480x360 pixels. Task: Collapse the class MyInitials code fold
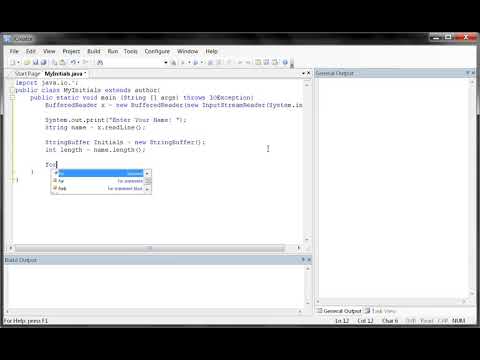12,90
